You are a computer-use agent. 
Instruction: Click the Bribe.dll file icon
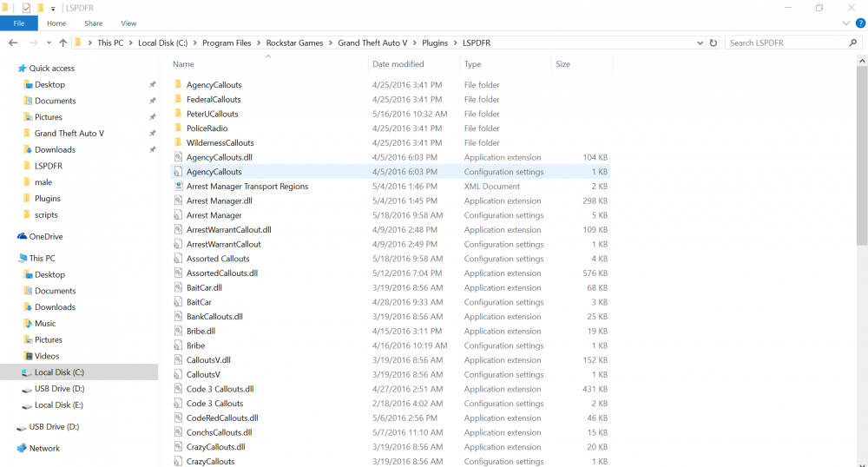pyautogui.click(x=178, y=331)
